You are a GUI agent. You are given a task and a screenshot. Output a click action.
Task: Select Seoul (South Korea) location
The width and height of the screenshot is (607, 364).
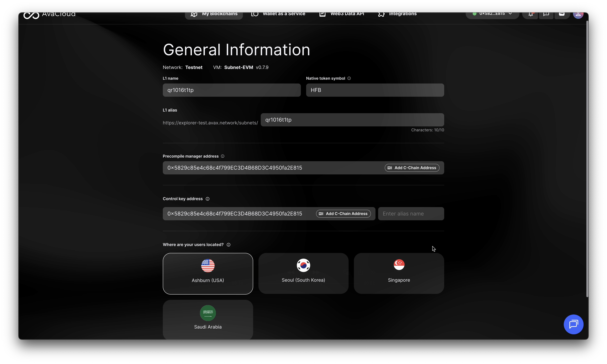click(x=303, y=273)
